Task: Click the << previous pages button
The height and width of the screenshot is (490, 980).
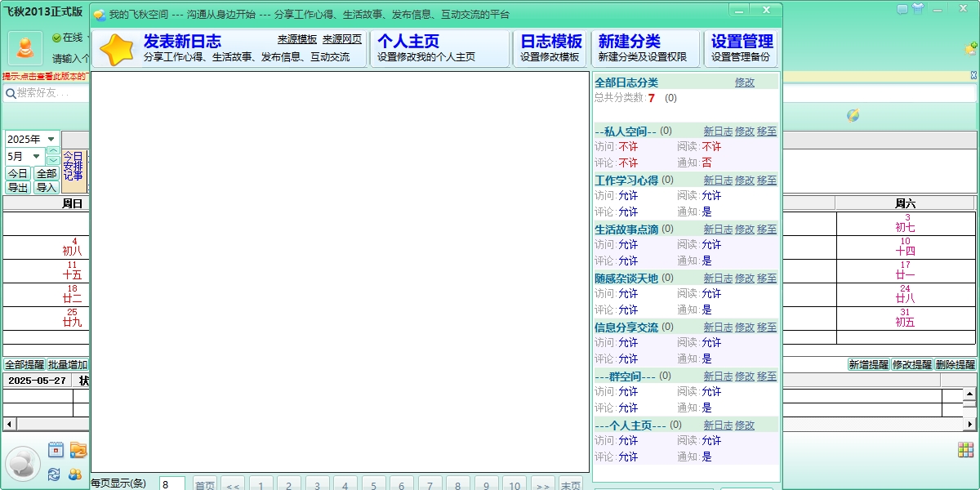Action: click(x=232, y=484)
